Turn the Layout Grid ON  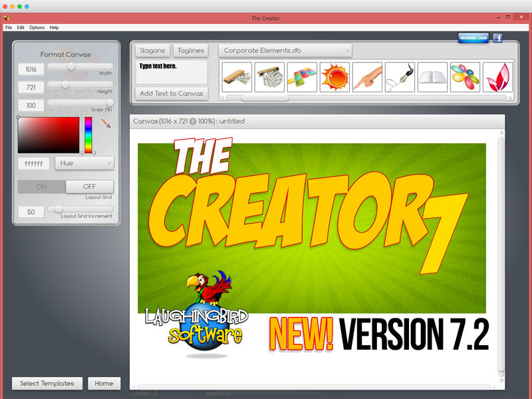click(41, 187)
